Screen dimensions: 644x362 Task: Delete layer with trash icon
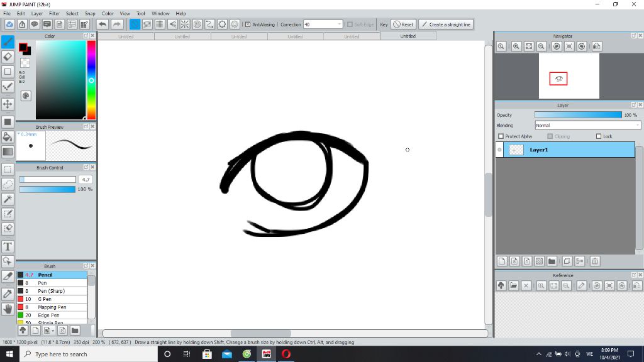(x=595, y=261)
